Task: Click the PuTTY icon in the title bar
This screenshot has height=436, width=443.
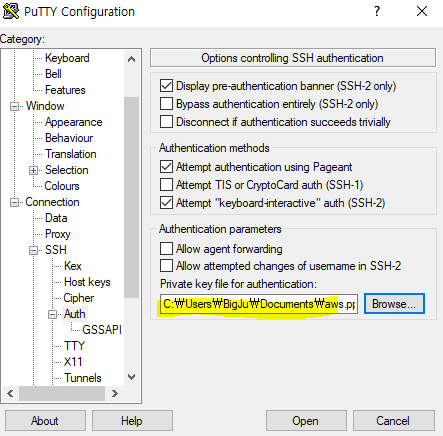Action: [11, 11]
